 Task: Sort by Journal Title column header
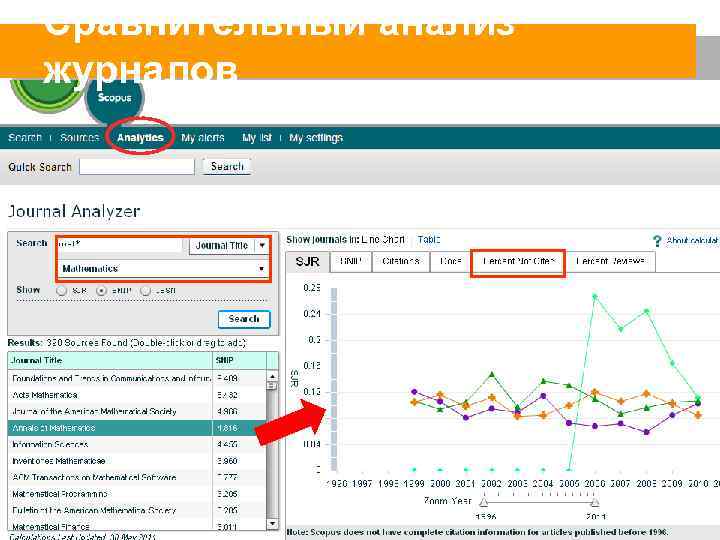click(110, 360)
